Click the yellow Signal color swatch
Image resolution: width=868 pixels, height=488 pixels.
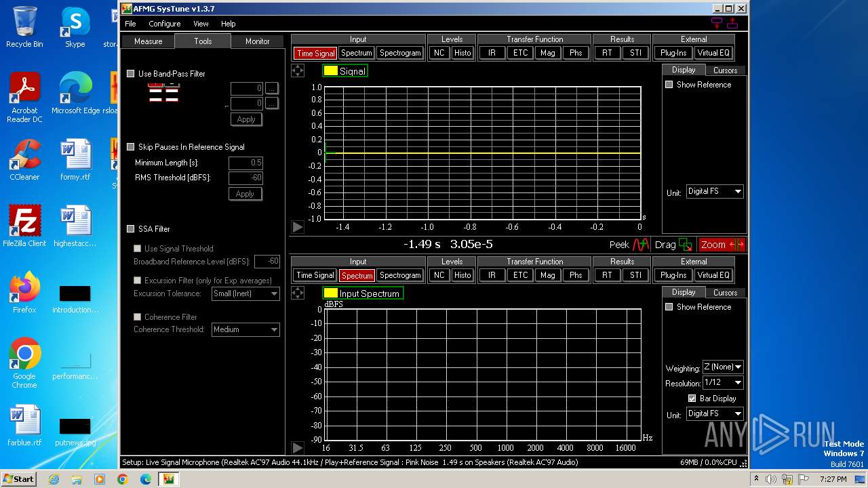tap(331, 71)
